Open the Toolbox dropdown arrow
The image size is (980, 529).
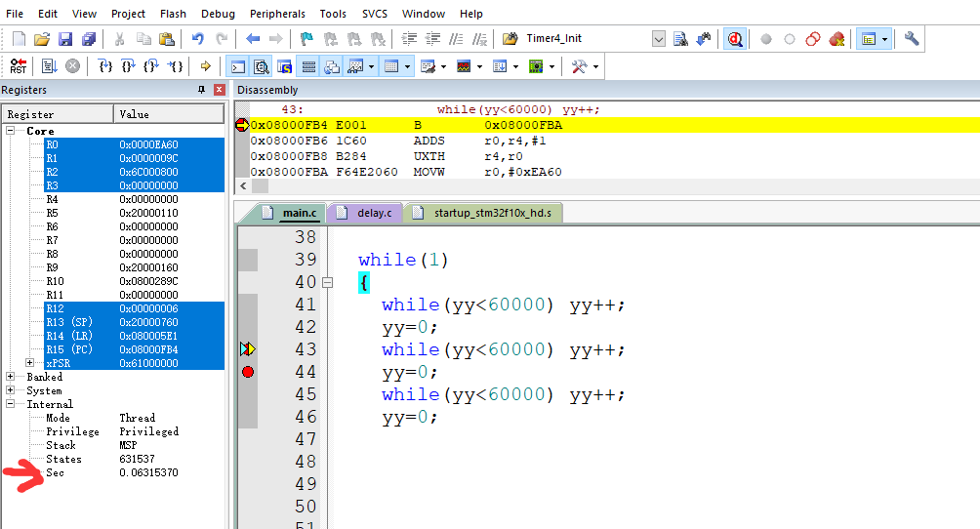click(x=595, y=66)
